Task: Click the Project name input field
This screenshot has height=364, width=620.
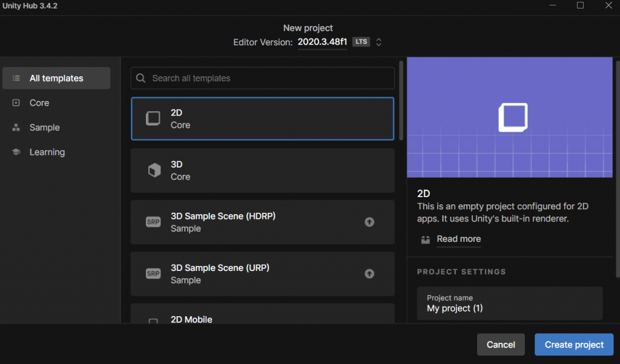Action: click(510, 304)
